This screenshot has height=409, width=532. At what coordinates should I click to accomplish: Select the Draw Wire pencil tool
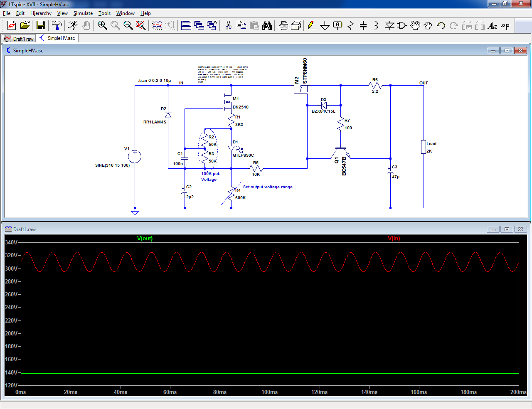click(312, 25)
